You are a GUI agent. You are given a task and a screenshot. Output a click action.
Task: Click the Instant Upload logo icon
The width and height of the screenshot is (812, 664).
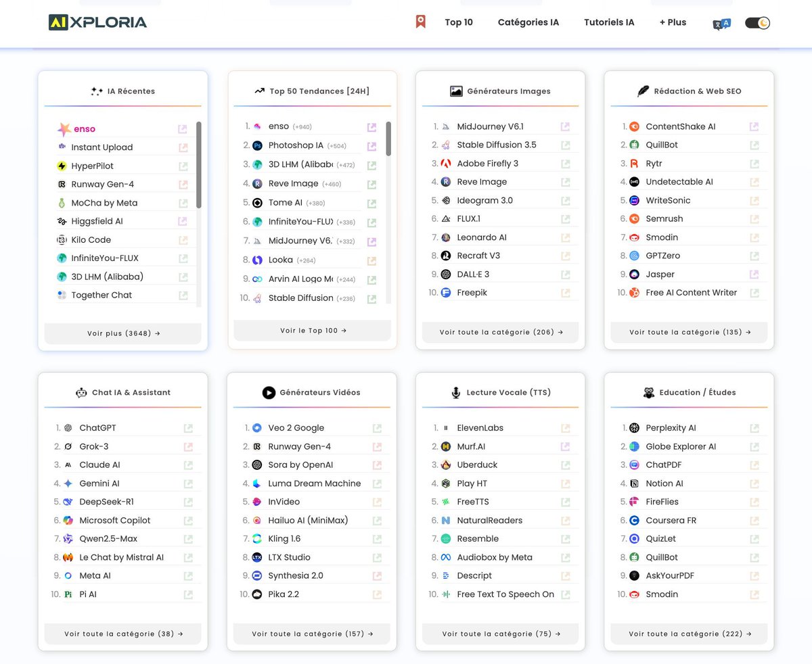point(62,147)
